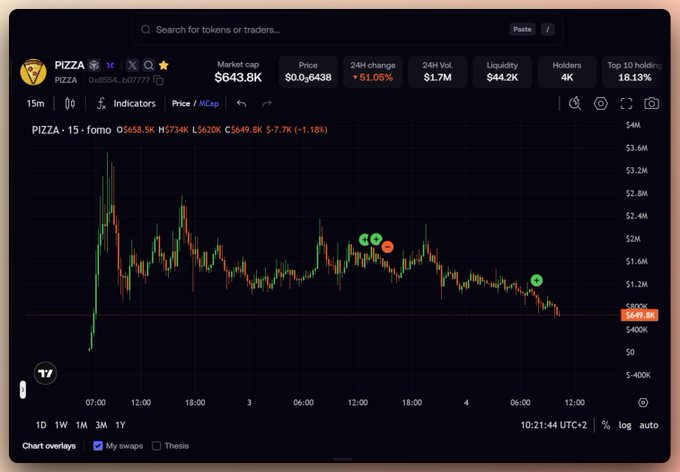Click the chain badge icon next to PIZZA
680x472 pixels.
tap(94, 65)
